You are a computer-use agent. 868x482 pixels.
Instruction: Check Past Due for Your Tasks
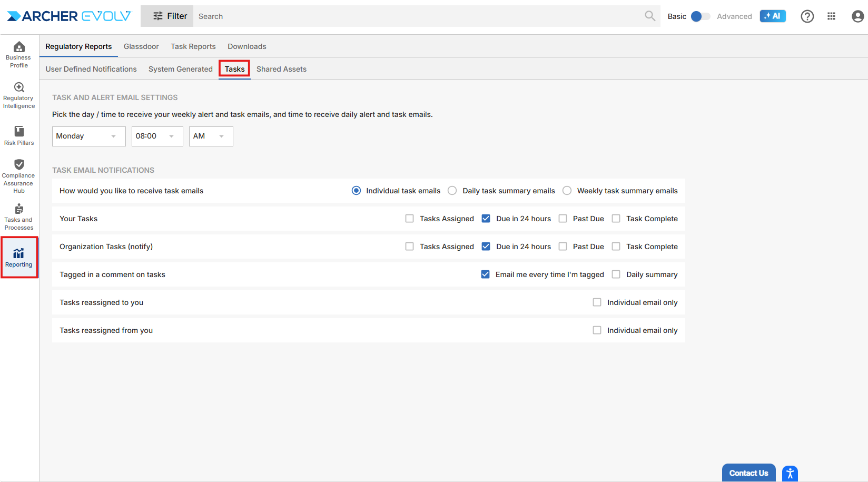[x=563, y=219]
